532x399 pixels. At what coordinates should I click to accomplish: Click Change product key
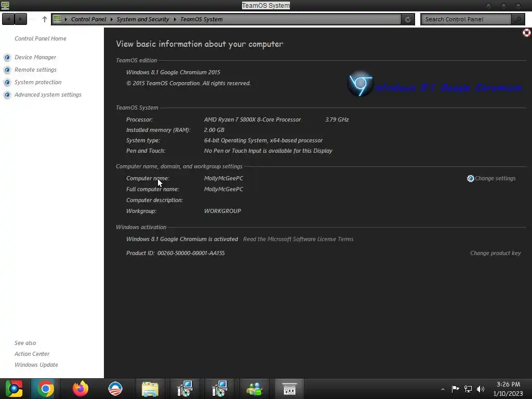[x=495, y=253]
